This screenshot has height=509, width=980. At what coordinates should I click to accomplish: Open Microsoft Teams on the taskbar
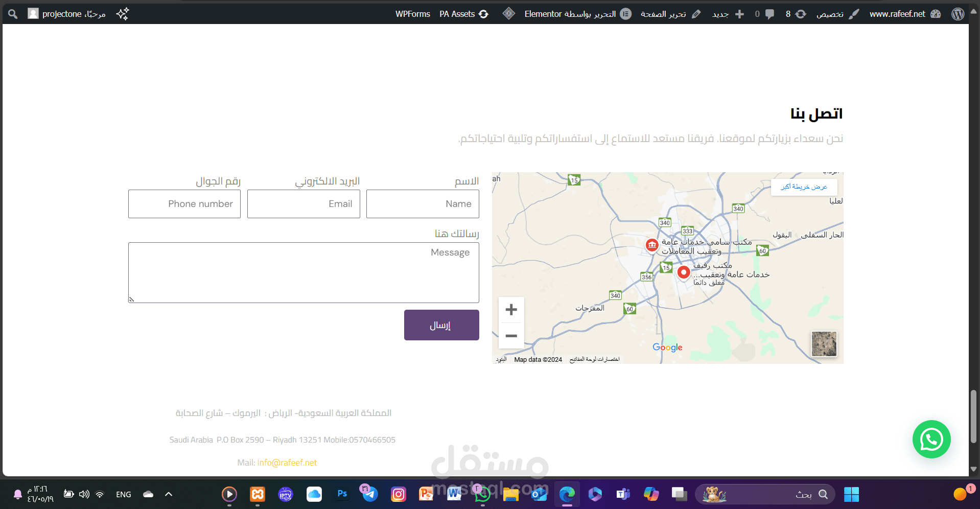[x=623, y=494]
